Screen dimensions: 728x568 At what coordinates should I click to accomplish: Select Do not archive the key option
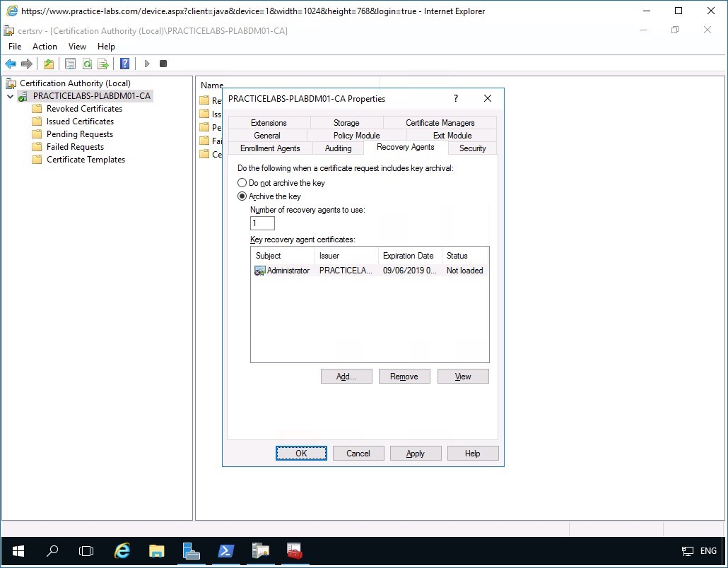click(242, 183)
